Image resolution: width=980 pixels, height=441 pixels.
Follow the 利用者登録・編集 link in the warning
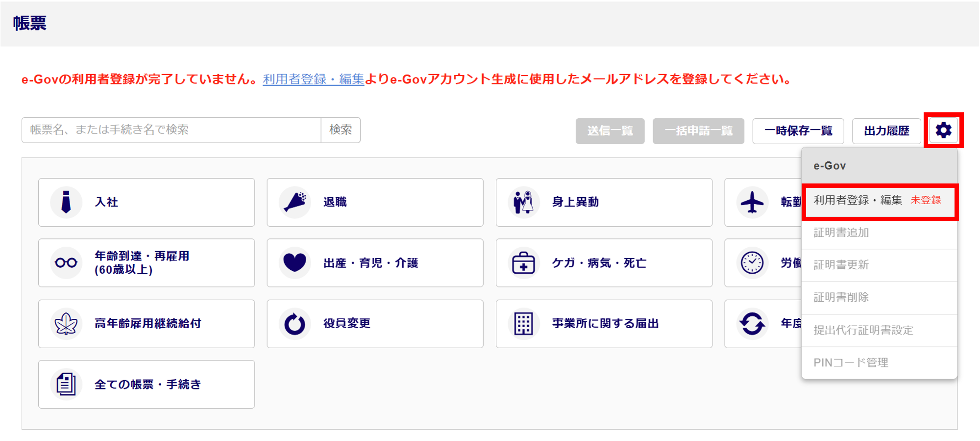[x=313, y=79]
